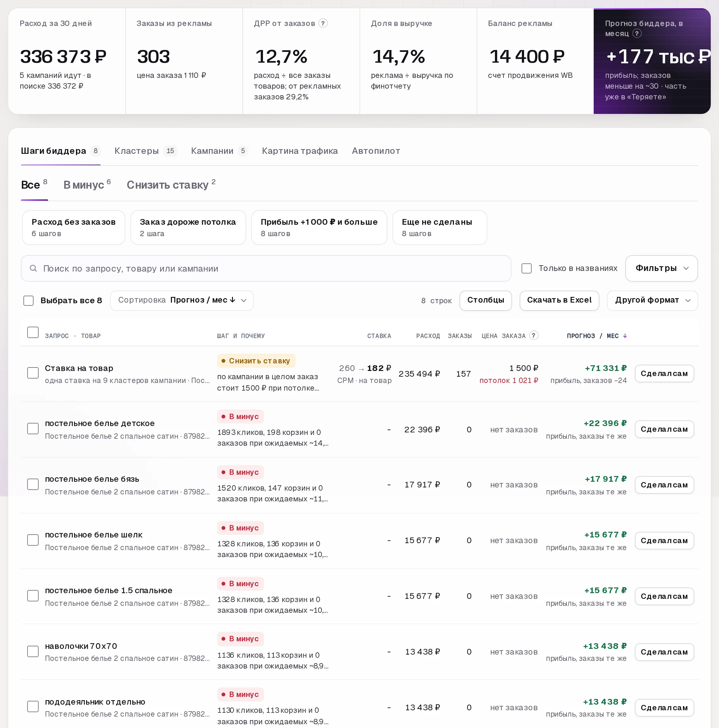The width and height of the screenshot is (719, 728).
Task: Toggle the Только в названиях checkbox
Action: (527, 268)
